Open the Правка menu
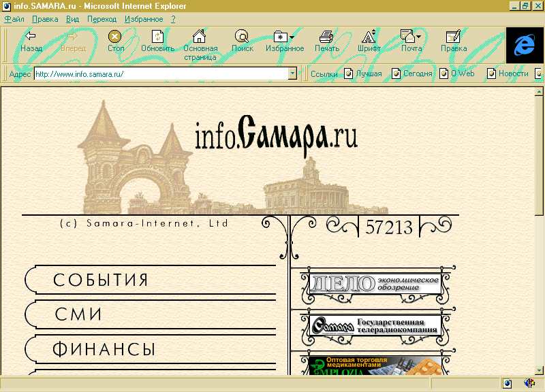Image resolution: width=545 pixels, height=392 pixels. point(45,19)
